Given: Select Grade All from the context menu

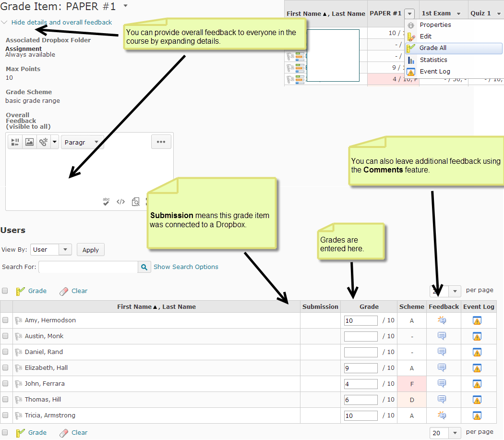Looking at the screenshot, I should (433, 48).
